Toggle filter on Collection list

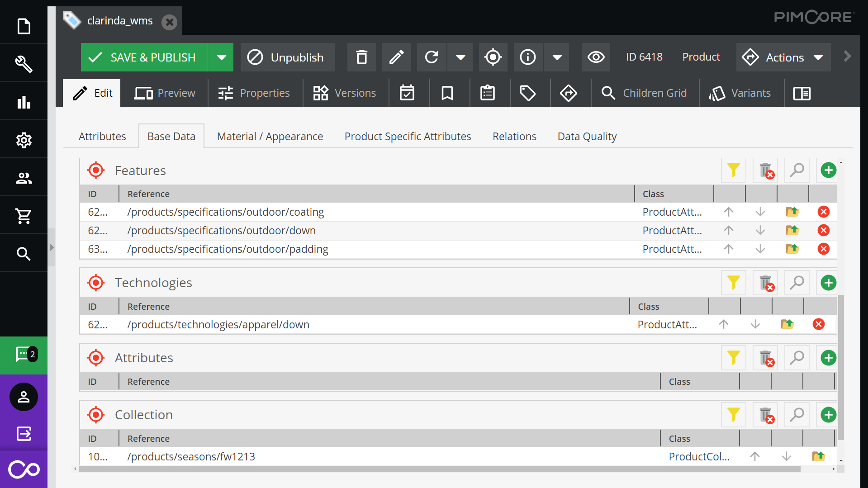pos(733,415)
